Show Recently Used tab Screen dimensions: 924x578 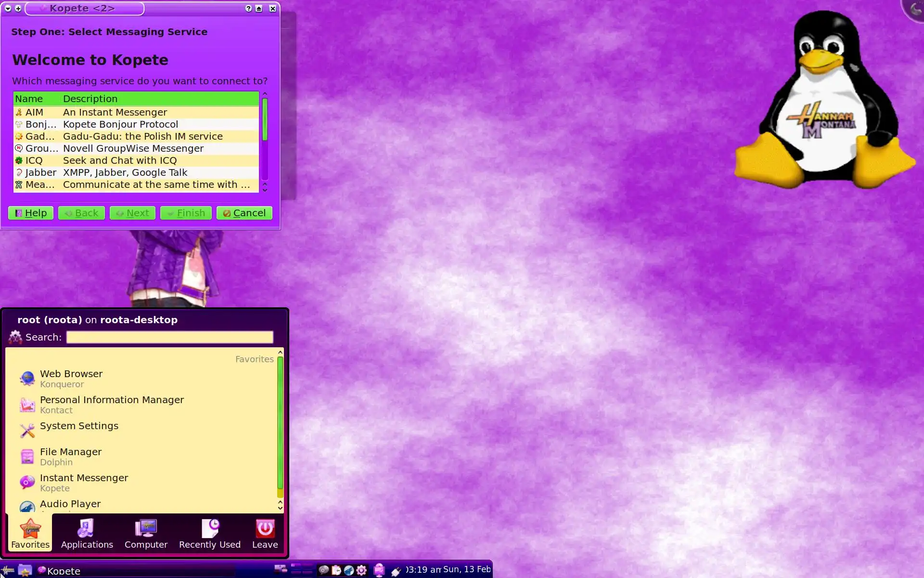[x=209, y=534]
